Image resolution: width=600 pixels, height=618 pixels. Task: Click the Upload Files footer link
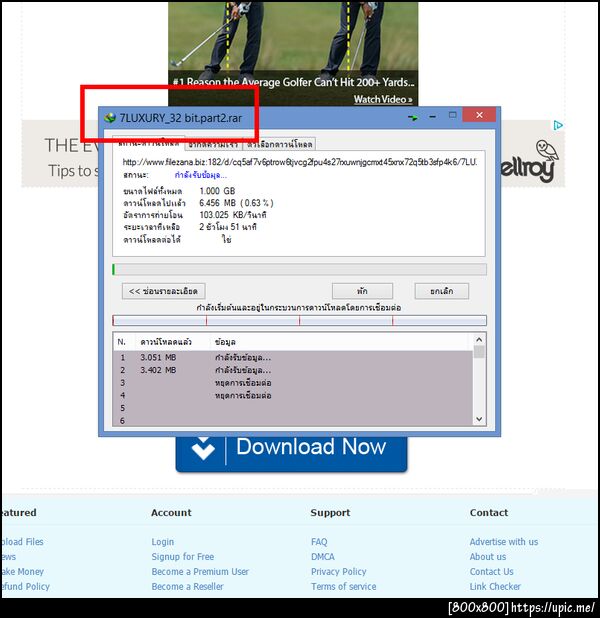point(22,542)
